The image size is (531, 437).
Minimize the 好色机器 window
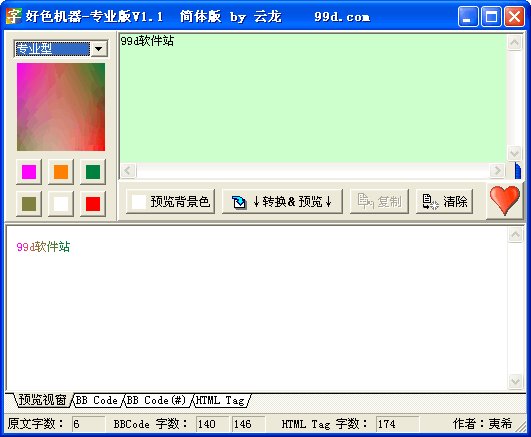[x=467, y=16]
